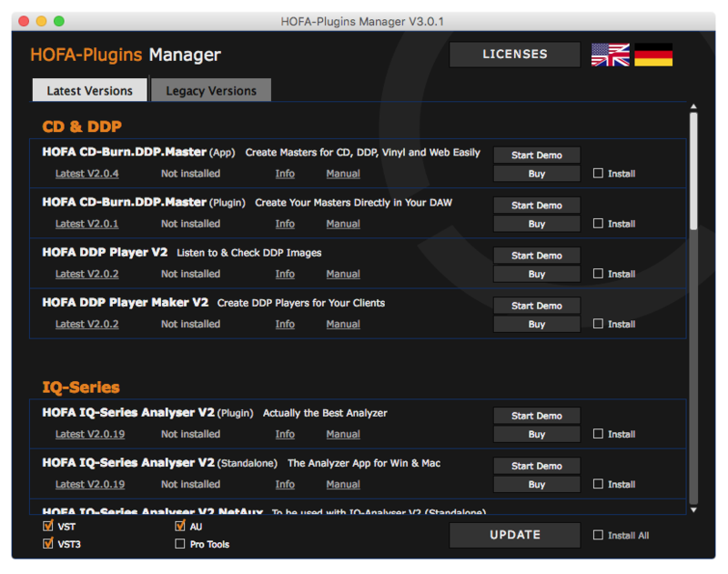Check Install for DDP Player Maker V2

[598, 324]
